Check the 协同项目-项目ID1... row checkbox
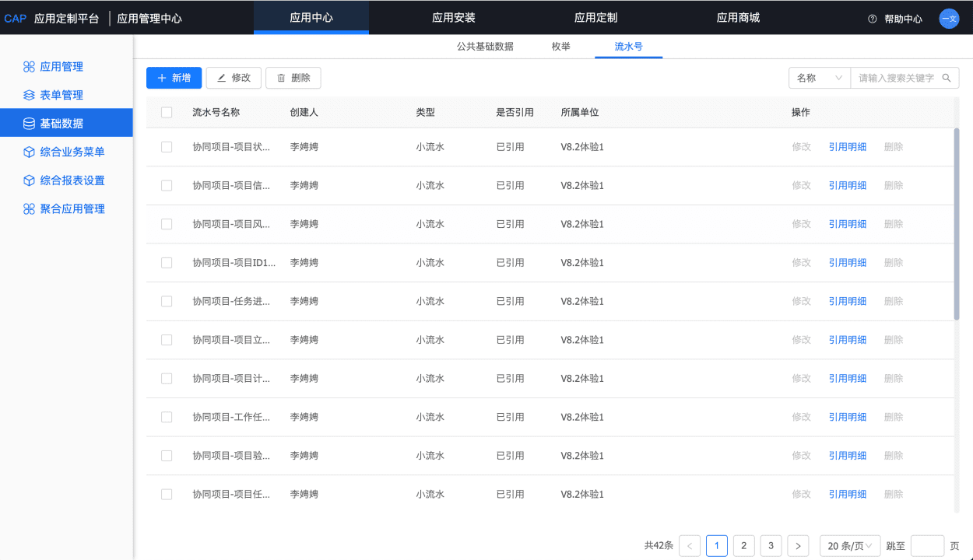Screen dimensions: 973x560 167,263
